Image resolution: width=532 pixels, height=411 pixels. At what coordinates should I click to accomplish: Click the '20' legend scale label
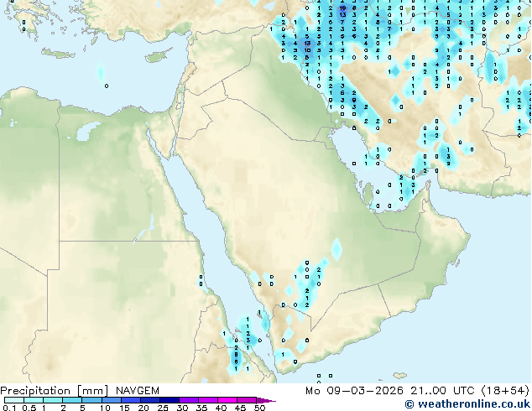[143, 408]
